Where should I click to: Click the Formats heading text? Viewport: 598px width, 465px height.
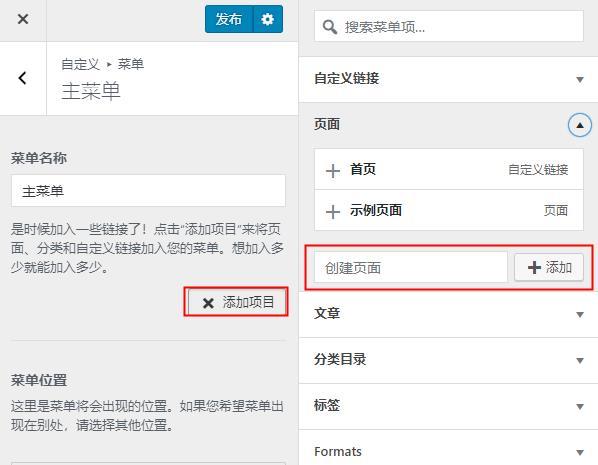coord(338,451)
